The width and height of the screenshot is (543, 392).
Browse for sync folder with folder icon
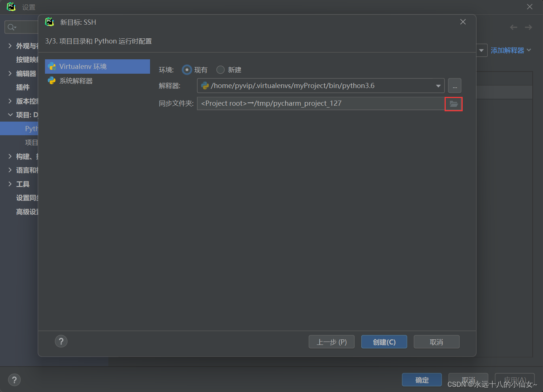coord(453,104)
